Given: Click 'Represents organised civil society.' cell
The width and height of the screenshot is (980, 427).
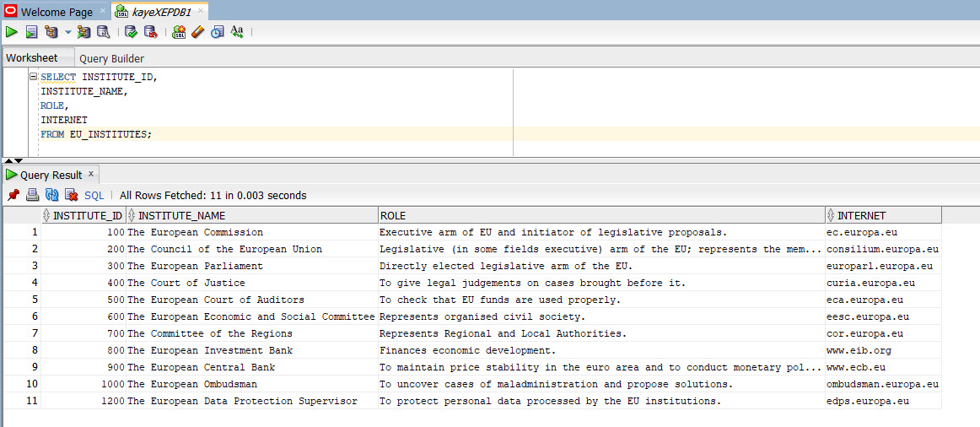Looking at the screenshot, I should pos(601,317).
